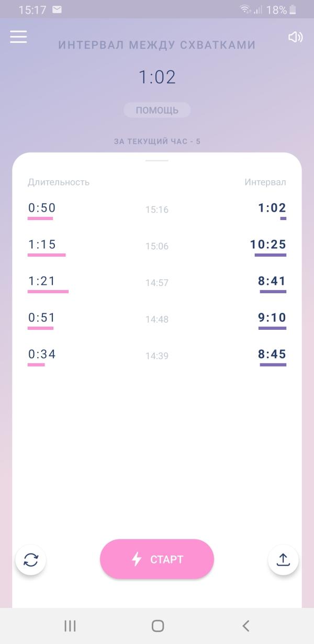Select the contraction logged at 15:16
Screen dimensions: 314x644
tap(157, 210)
